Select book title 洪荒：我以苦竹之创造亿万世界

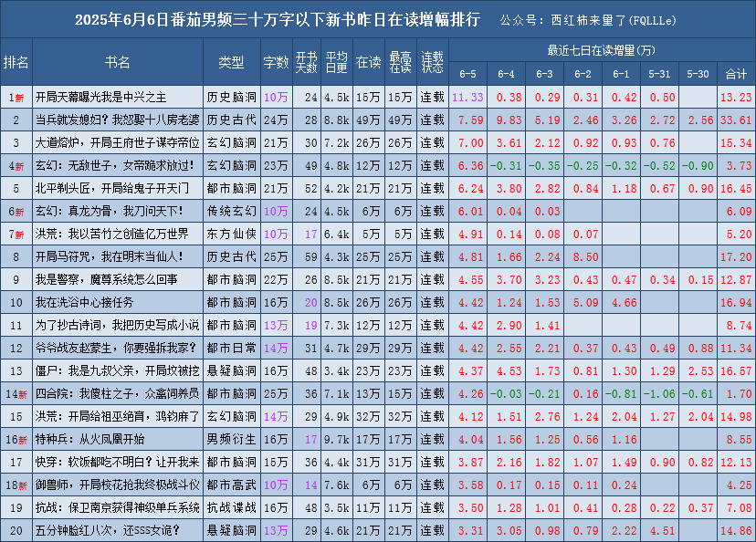coord(112,235)
